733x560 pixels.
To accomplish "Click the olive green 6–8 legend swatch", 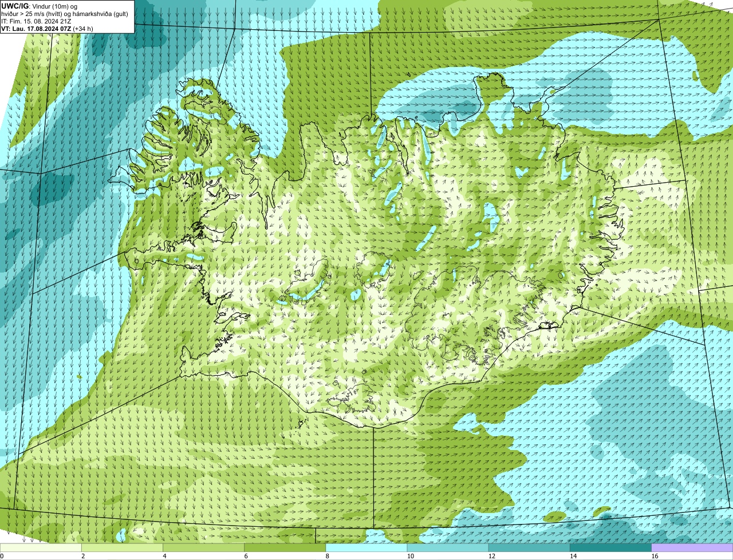I will coord(285,547).
